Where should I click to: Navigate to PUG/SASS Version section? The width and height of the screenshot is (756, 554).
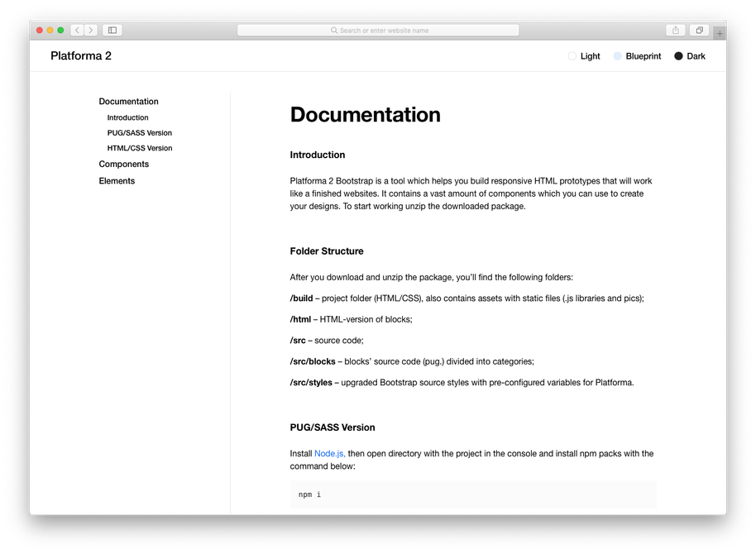pos(139,132)
